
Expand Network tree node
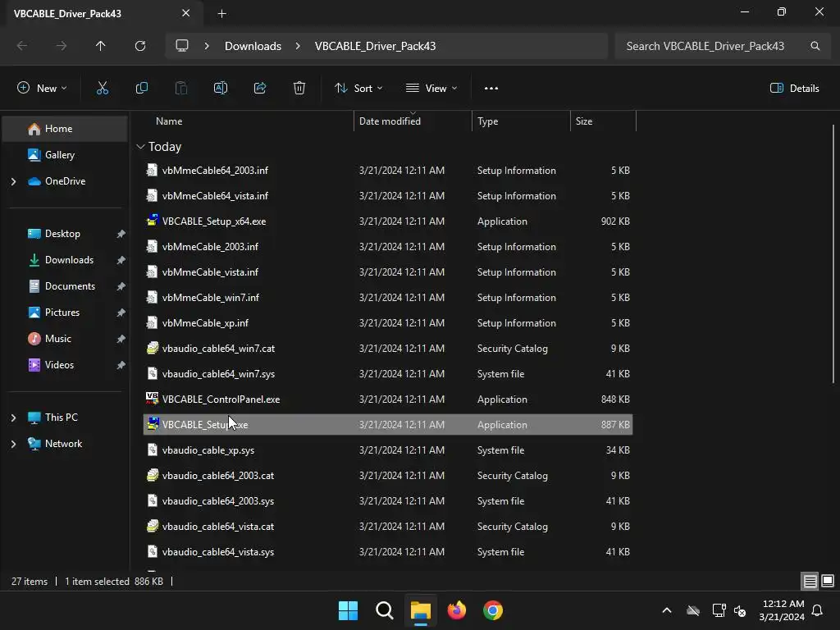13,444
